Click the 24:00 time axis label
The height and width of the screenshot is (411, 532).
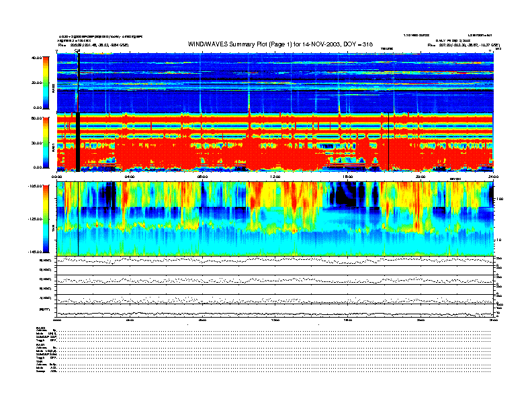[x=493, y=177]
